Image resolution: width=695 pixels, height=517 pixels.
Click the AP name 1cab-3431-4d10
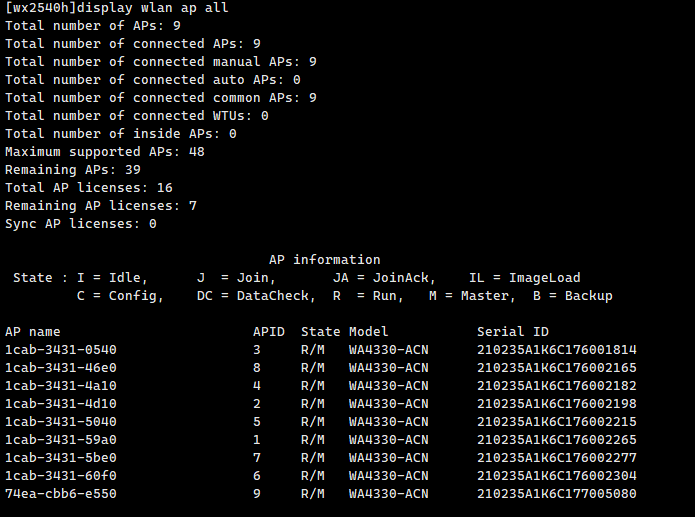[61, 404]
